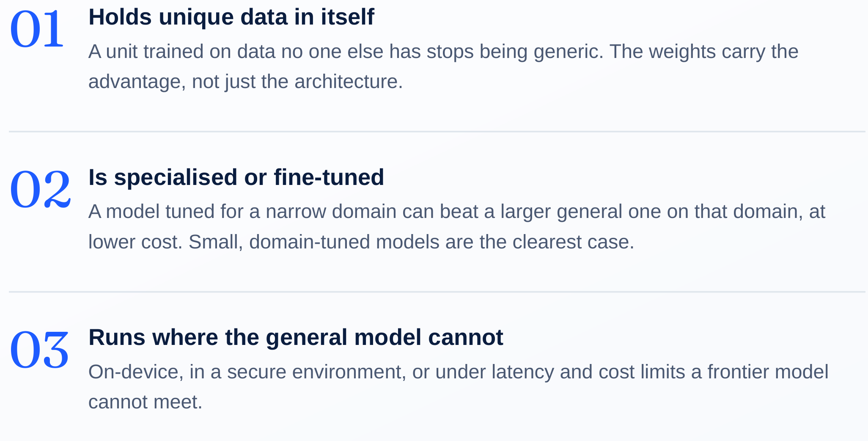The width and height of the screenshot is (868, 441).
Task: Click the blue 01 number
Action: point(37,29)
